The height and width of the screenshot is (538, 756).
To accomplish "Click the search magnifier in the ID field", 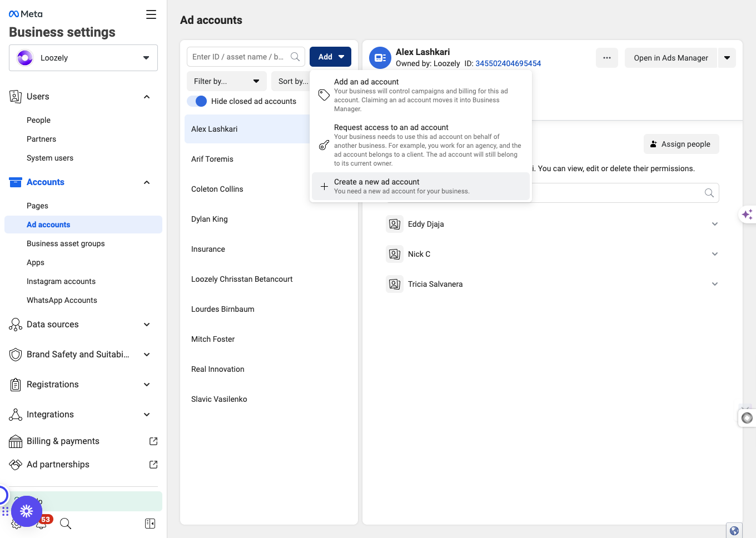I will 295,57.
